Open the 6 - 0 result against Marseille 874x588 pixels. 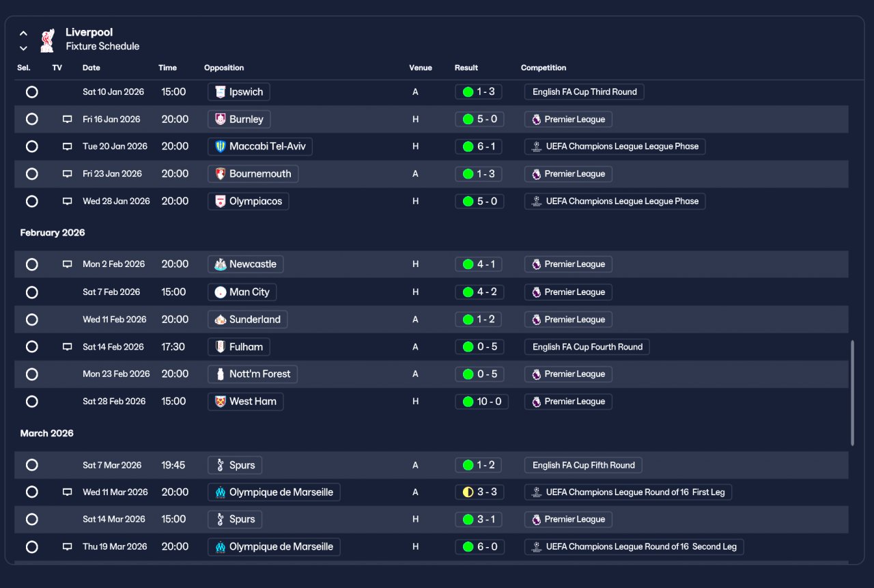click(x=479, y=547)
